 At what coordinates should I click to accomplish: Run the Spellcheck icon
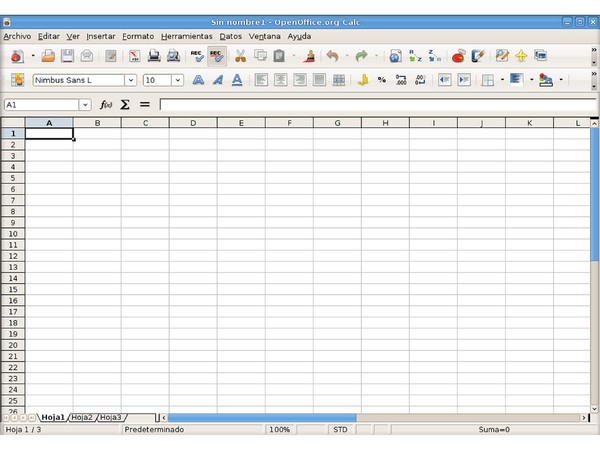click(197, 56)
